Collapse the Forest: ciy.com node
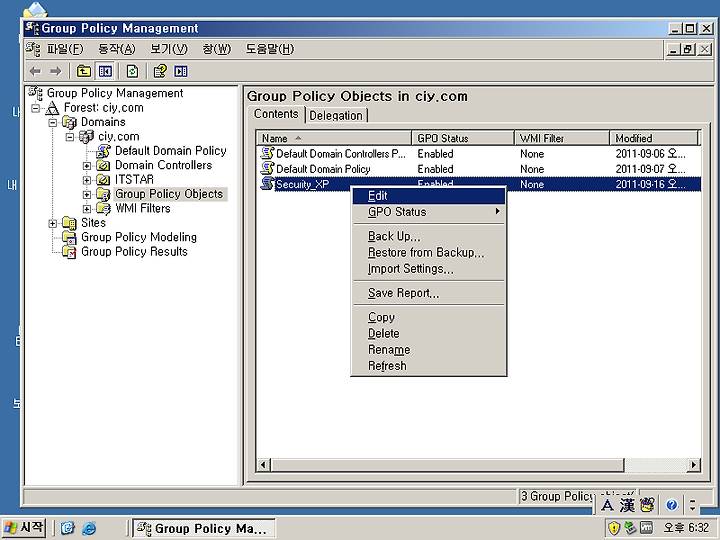 point(35,108)
